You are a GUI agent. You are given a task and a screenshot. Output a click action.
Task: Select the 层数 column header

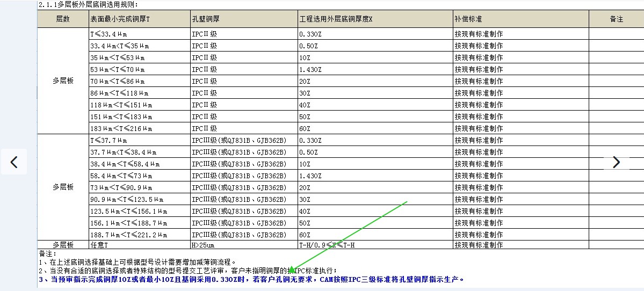click(x=63, y=19)
